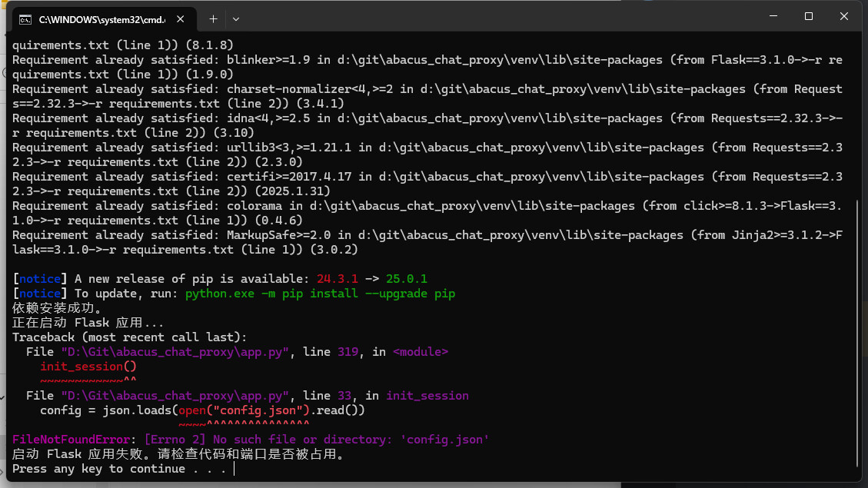The width and height of the screenshot is (868, 488).
Task: Click the '正在启动 Flask 应用' status line
Action: tap(88, 323)
